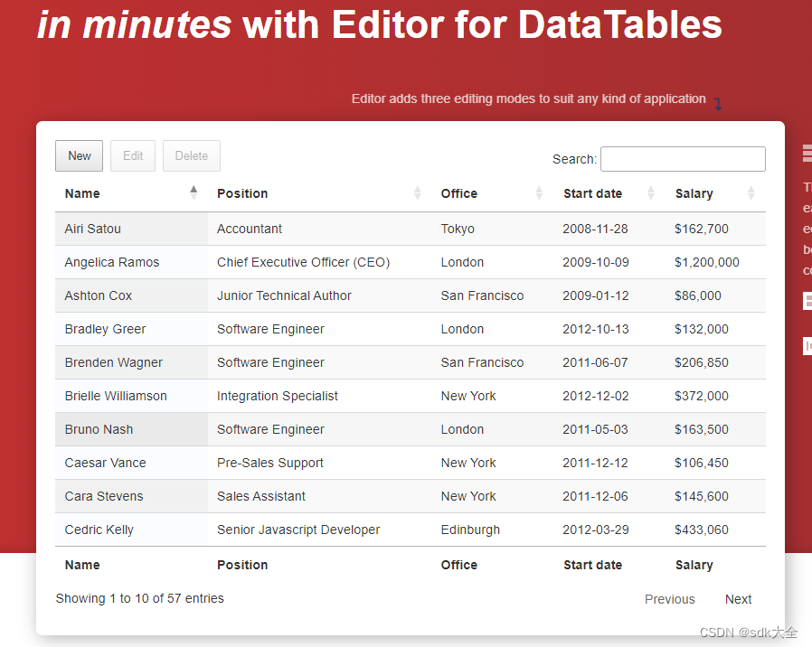Image resolution: width=812 pixels, height=647 pixels.
Task: Click the Pre-Sales Support cell
Action: [319, 463]
